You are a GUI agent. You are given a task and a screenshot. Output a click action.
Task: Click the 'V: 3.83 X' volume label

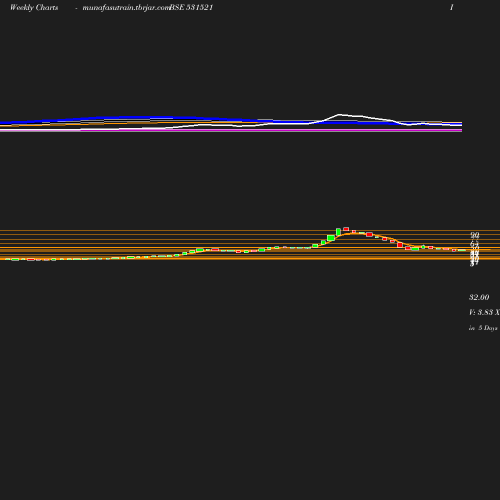(x=484, y=312)
